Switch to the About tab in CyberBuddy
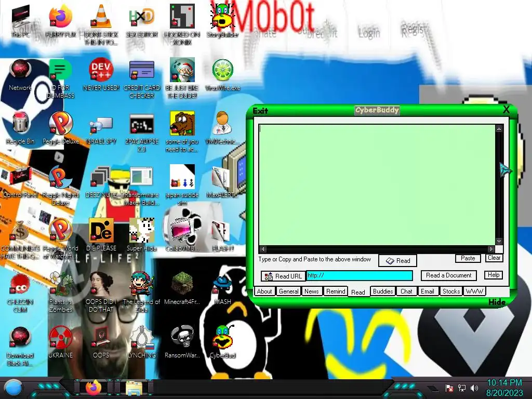 [264, 291]
